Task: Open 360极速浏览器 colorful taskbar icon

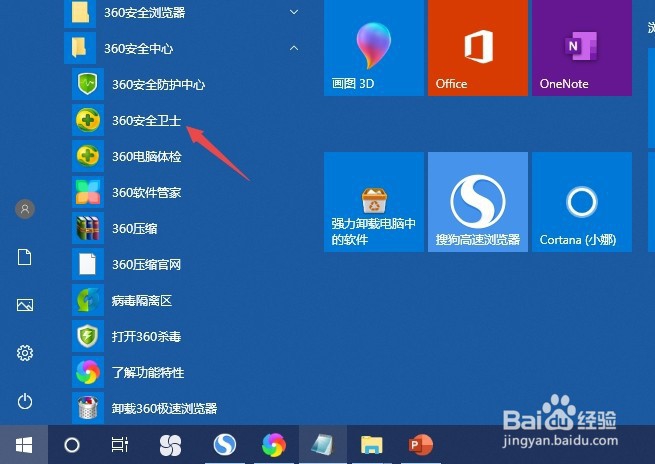Action: pos(274,445)
